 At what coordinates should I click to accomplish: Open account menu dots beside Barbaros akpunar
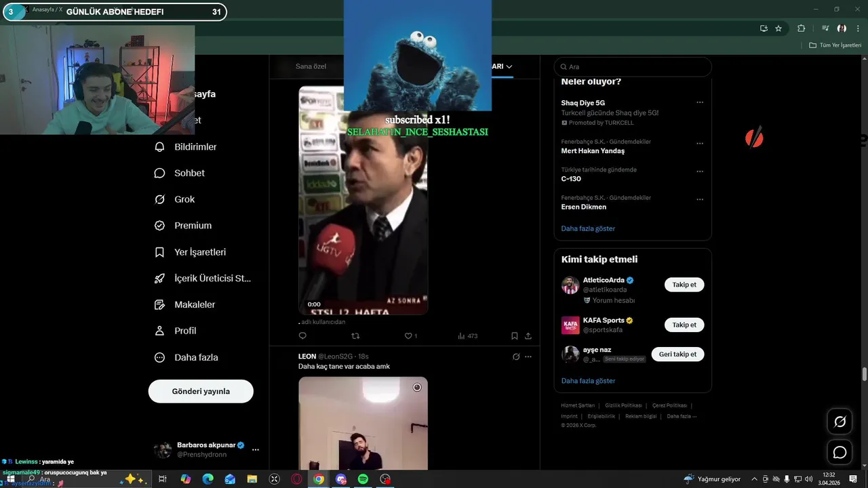click(x=256, y=449)
